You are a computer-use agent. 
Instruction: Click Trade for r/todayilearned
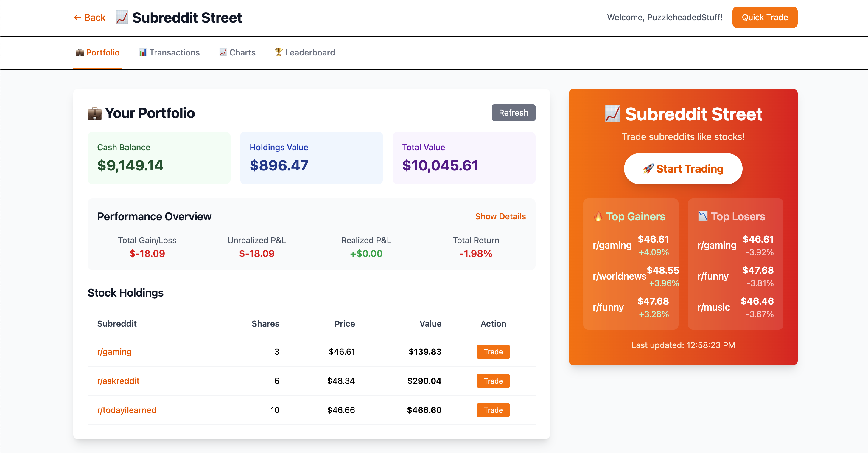[x=493, y=410]
